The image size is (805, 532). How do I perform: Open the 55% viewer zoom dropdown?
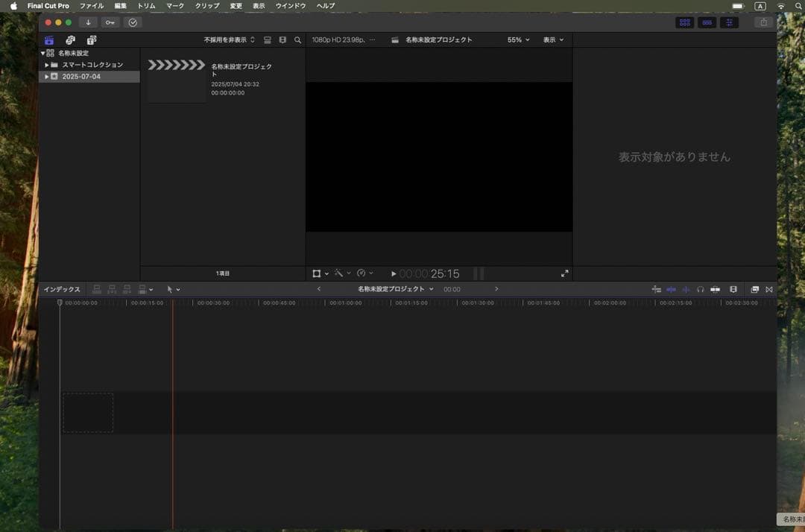click(x=518, y=40)
